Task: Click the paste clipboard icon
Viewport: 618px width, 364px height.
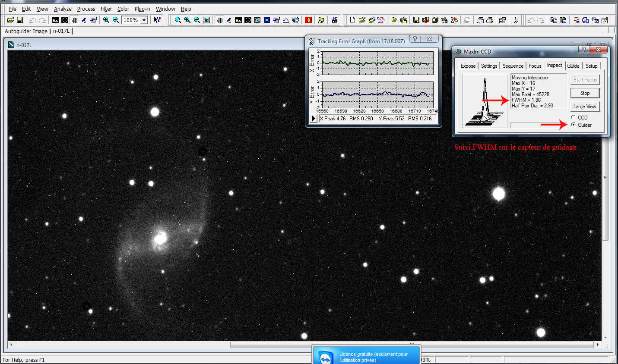Action: pyautogui.click(x=563, y=20)
